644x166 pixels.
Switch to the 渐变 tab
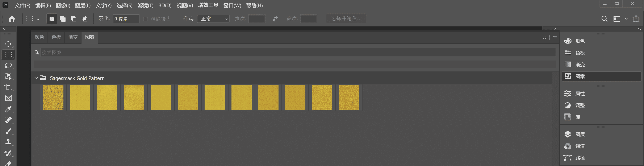[x=73, y=37]
